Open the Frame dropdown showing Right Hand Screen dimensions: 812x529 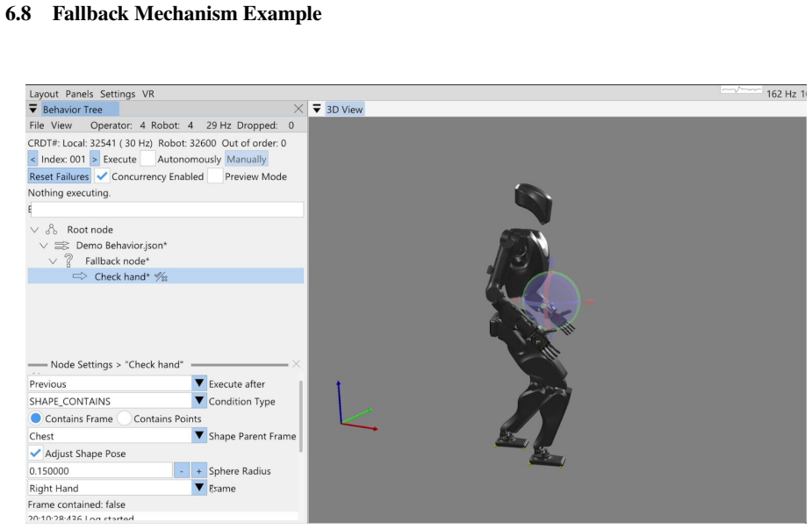199,488
